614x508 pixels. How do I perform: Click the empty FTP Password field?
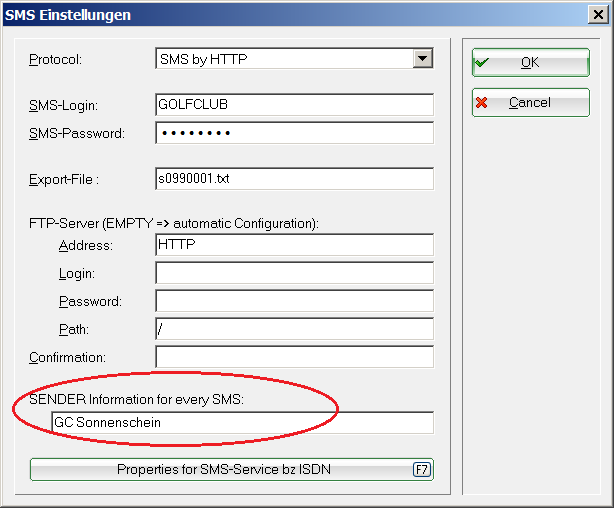tap(294, 301)
